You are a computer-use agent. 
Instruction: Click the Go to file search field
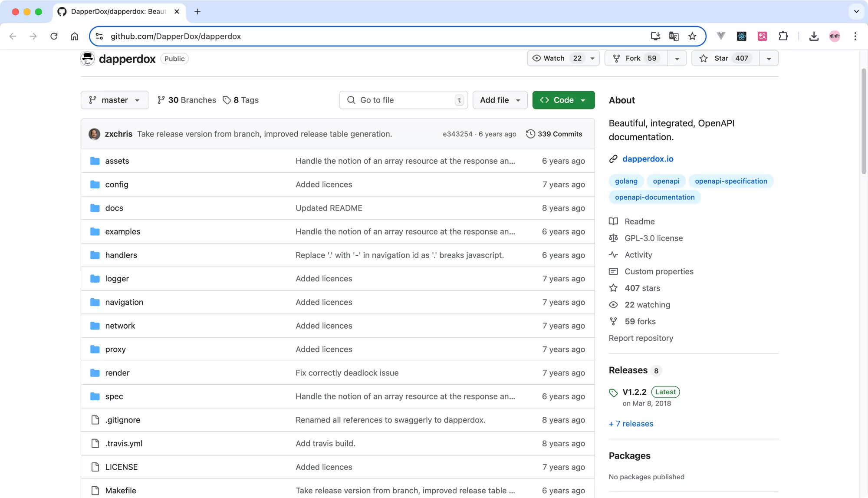tap(403, 100)
